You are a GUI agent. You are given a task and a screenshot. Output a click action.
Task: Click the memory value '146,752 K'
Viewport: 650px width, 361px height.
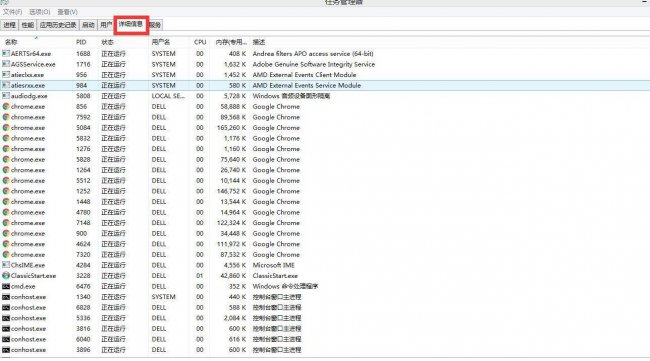(x=231, y=191)
